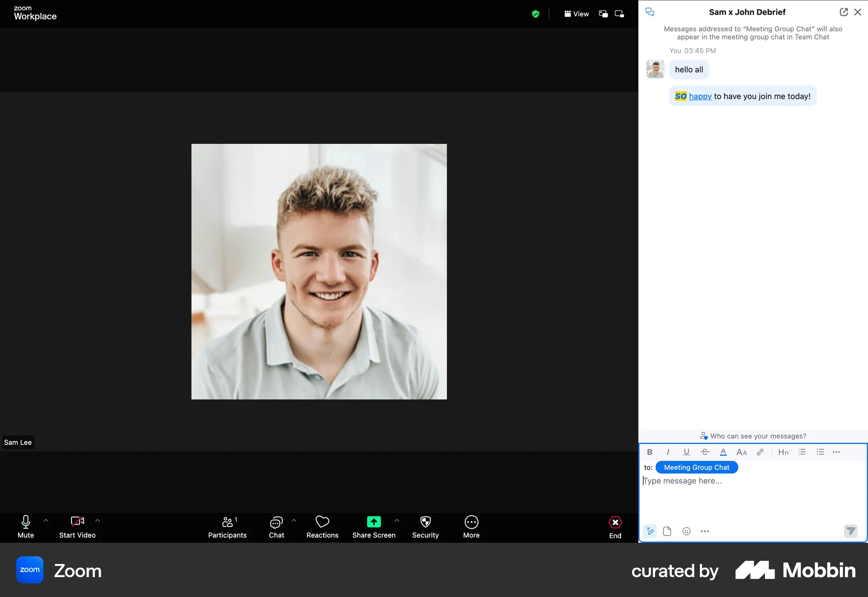Insert a hyperlink in the message

pos(760,452)
